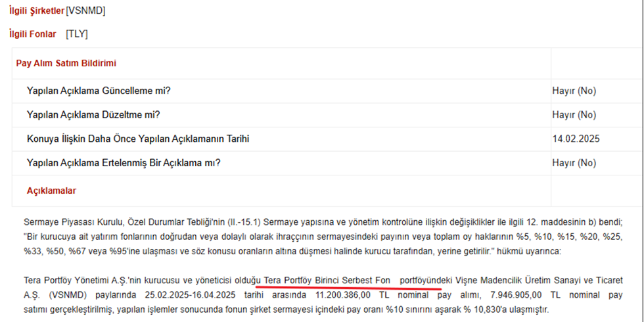Click Hayır (No) in the Düzeltme row
Viewport: 644px width, 322px height.
pos(574,114)
